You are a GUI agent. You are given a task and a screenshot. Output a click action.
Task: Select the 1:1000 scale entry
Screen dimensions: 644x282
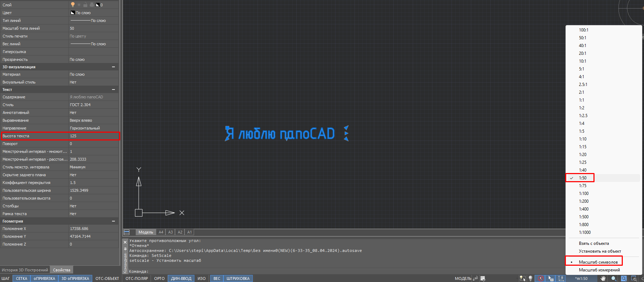pos(604,232)
